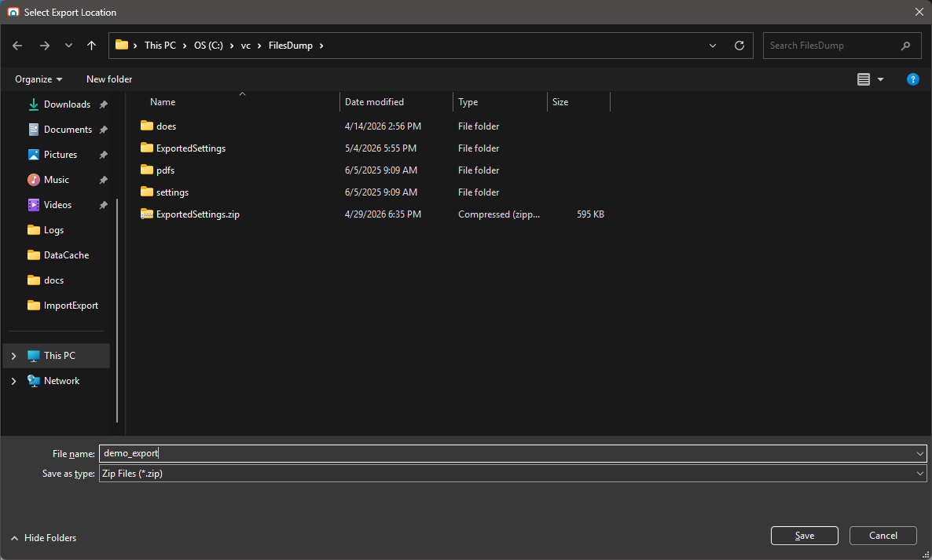Click the Cancel button
932x560 pixels.
[x=882, y=536]
